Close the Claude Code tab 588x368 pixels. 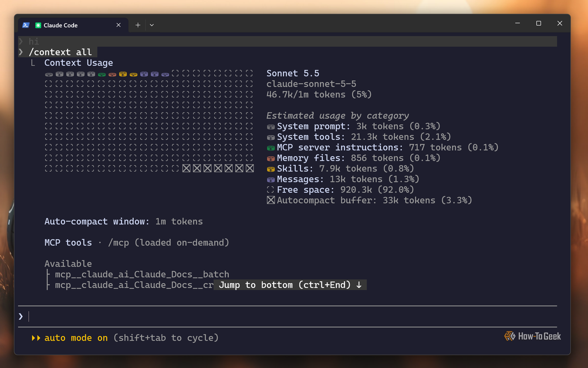118,25
